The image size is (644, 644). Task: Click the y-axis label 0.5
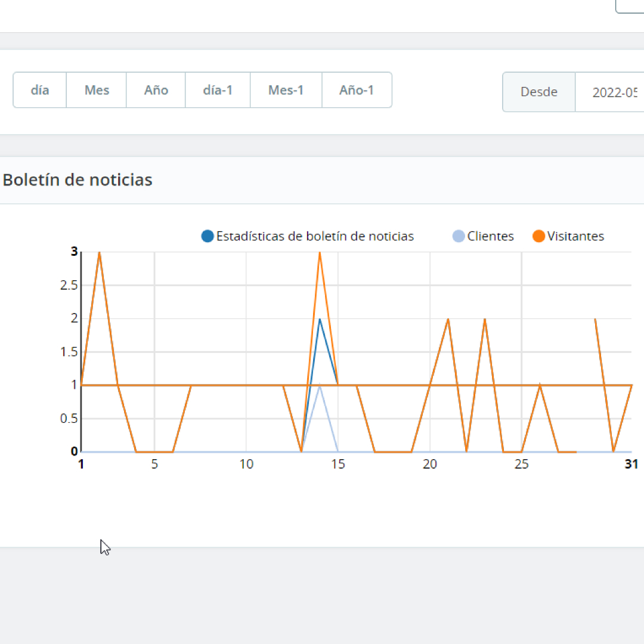69,419
